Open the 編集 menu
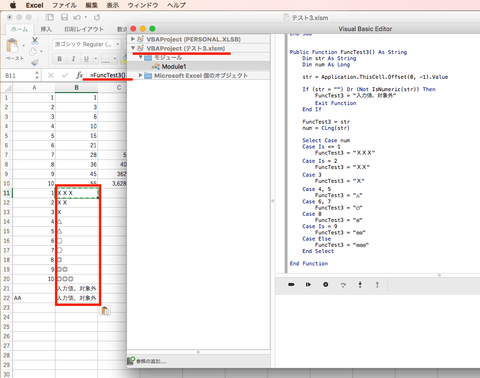Screen dimensions: 480x378 tap(92, 5)
